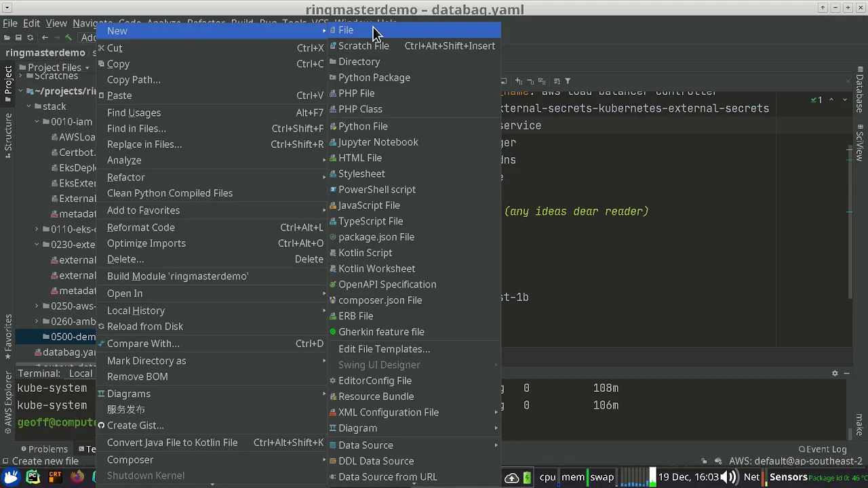The height and width of the screenshot is (488, 868).
Task: Select Python Package entry
Action: point(414,77)
